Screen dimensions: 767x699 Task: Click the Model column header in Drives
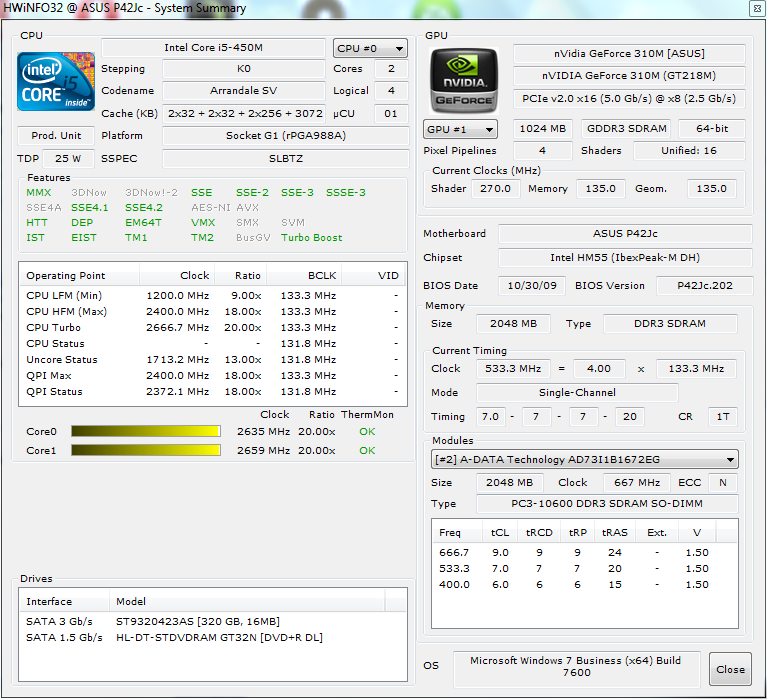[x=247, y=601]
